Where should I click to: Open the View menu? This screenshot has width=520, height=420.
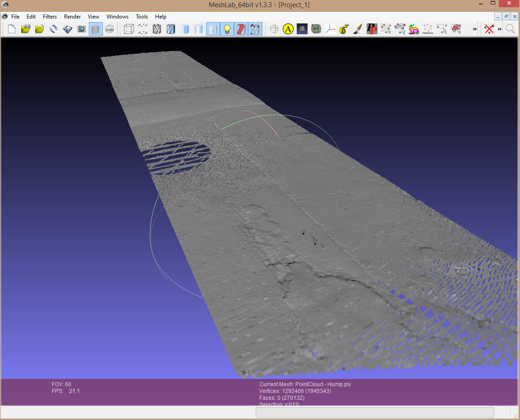93,17
